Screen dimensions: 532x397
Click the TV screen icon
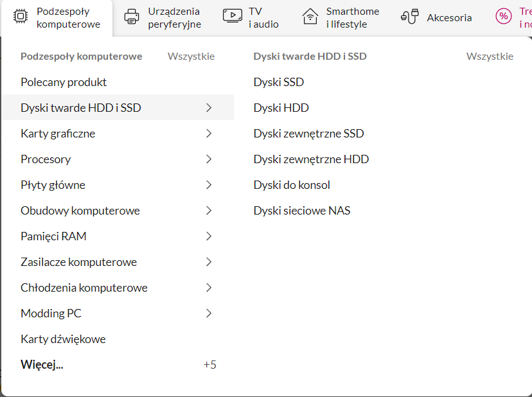click(232, 17)
